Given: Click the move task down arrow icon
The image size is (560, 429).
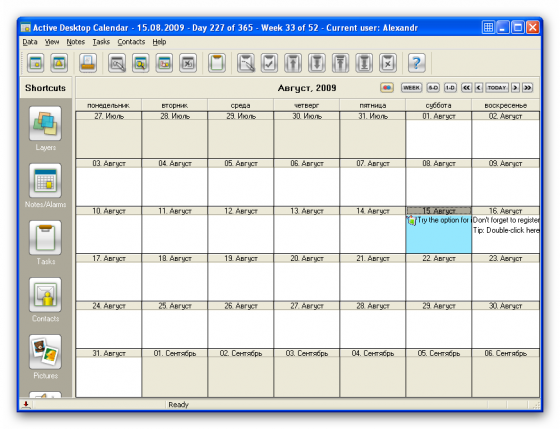Looking at the screenshot, I should pyautogui.click(x=317, y=63).
